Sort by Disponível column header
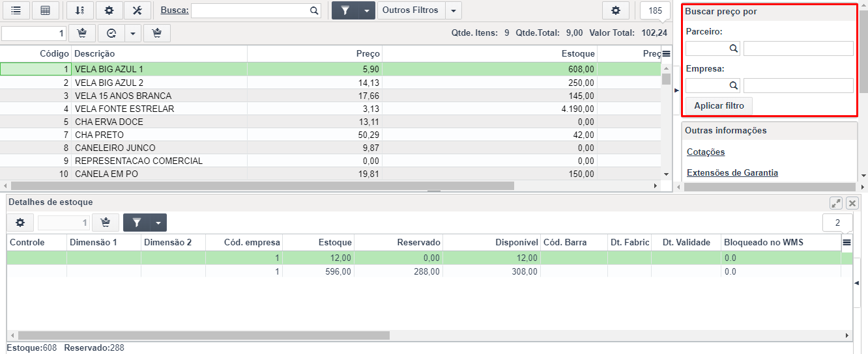Image resolution: width=868 pixels, height=354 pixels. (x=492, y=242)
